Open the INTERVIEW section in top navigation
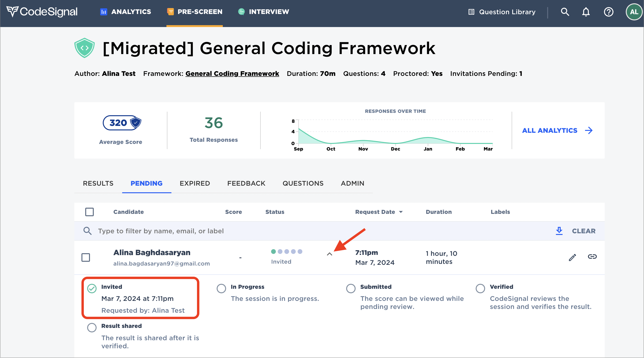 263,12
